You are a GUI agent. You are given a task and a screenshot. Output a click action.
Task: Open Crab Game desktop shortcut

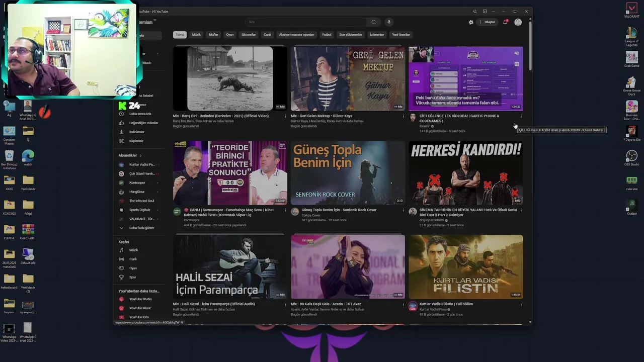(x=631, y=59)
